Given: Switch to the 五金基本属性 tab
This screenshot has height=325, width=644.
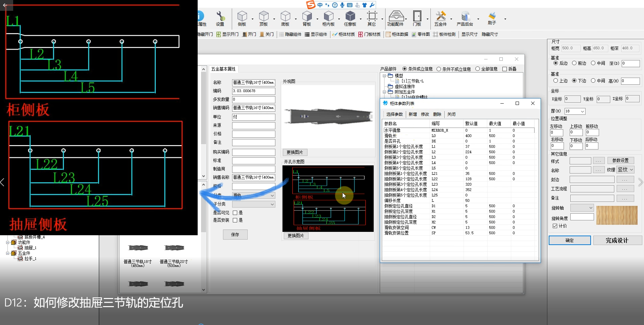Looking at the screenshot, I should pos(223,69).
